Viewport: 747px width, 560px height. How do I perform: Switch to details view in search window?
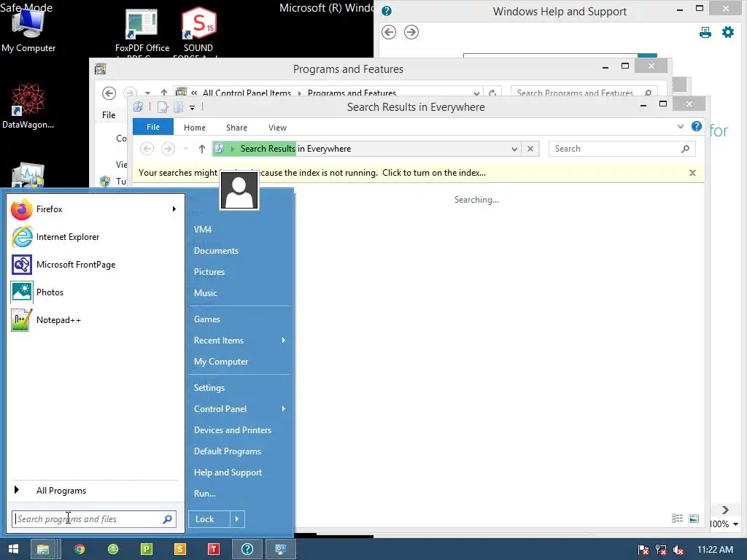[677, 518]
